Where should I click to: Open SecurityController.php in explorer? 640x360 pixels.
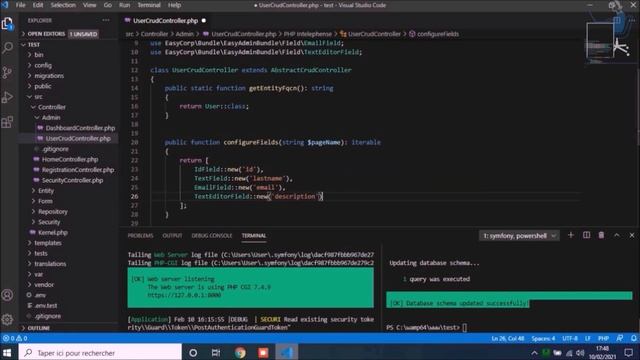72,180
